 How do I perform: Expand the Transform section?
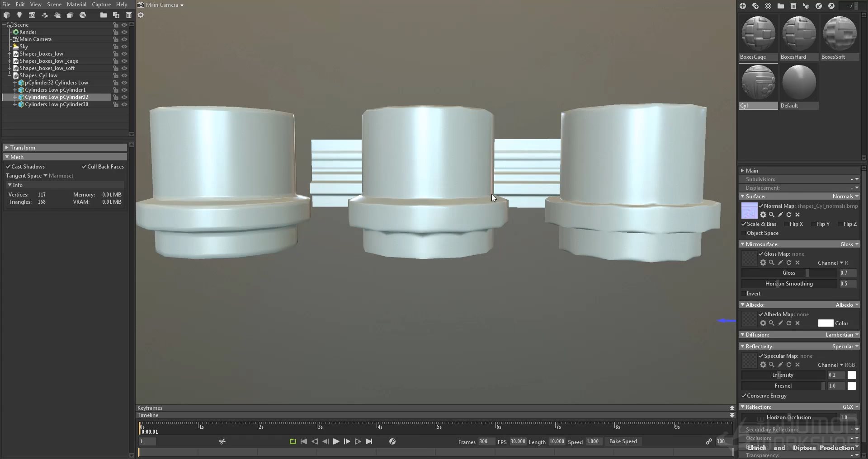tap(7, 148)
